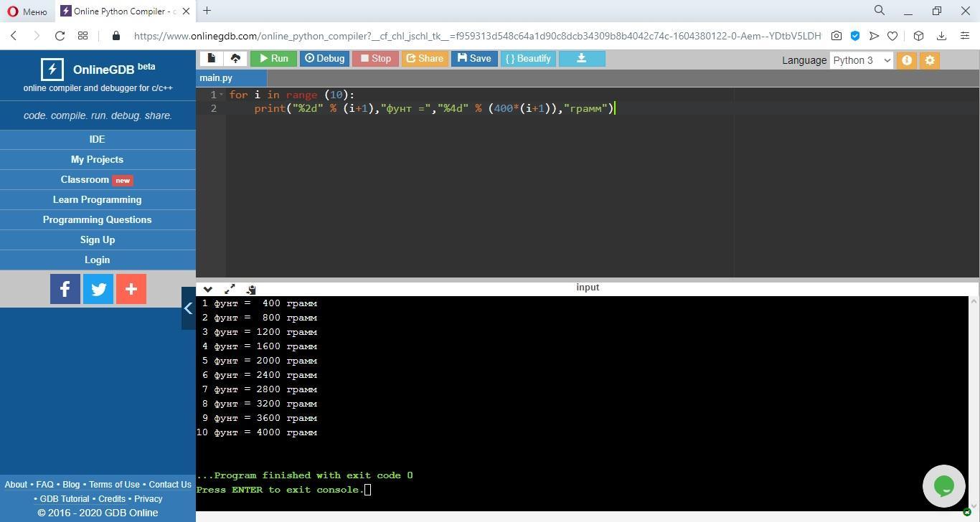The image size is (980, 522).
Task: Open the FAQ footer link
Action: tap(44, 485)
